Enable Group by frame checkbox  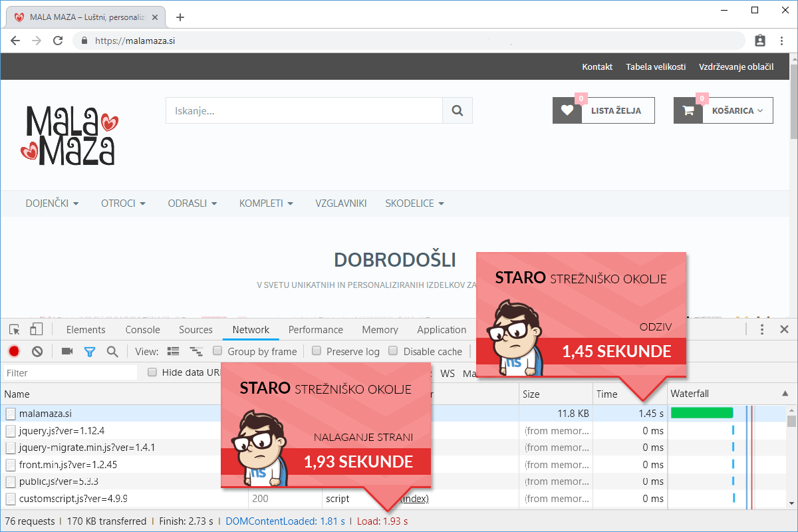click(217, 351)
